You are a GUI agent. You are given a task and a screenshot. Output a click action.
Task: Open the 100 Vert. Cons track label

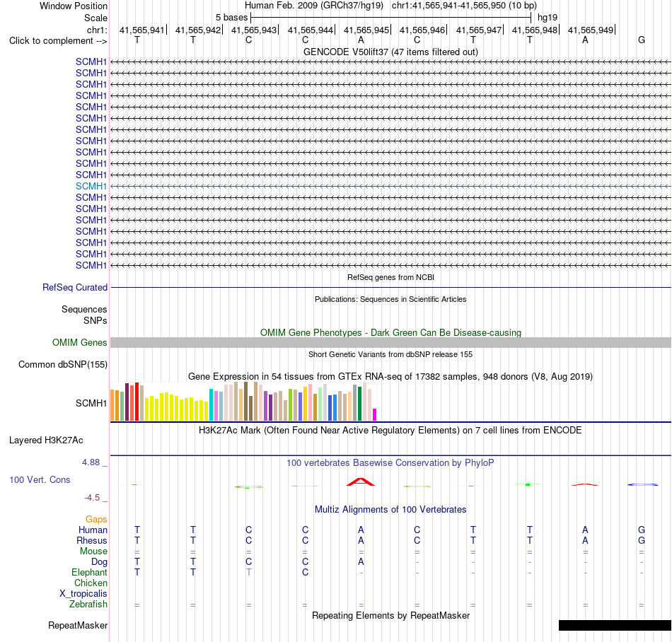pos(40,479)
